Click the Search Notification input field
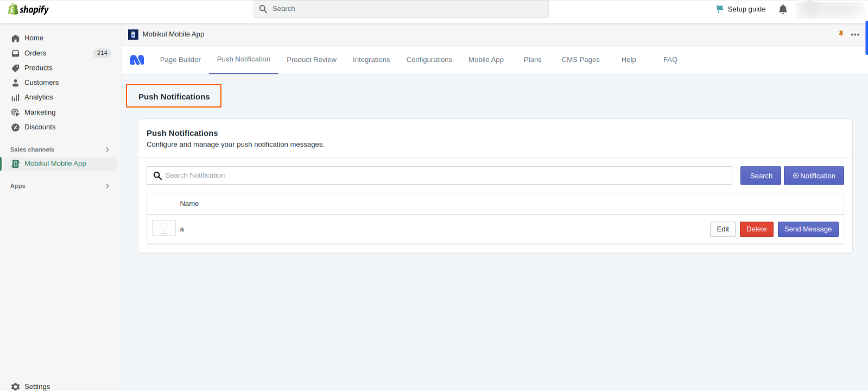The height and width of the screenshot is (391, 868). 439,175
